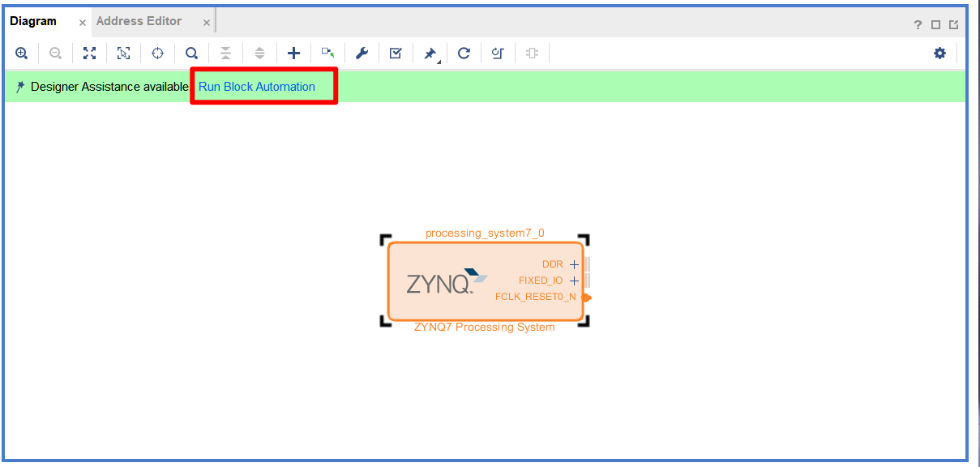Close the Diagram tab
Screen dimensions: 980x467
(x=82, y=23)
